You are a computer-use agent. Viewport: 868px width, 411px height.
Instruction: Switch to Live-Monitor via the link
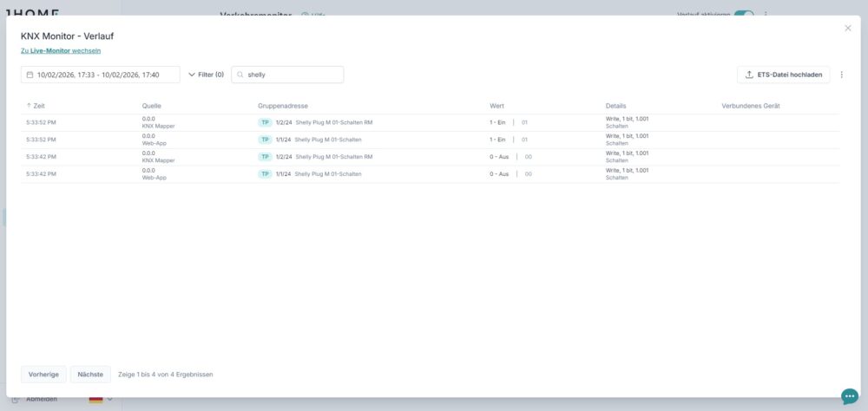pos(61,50)
